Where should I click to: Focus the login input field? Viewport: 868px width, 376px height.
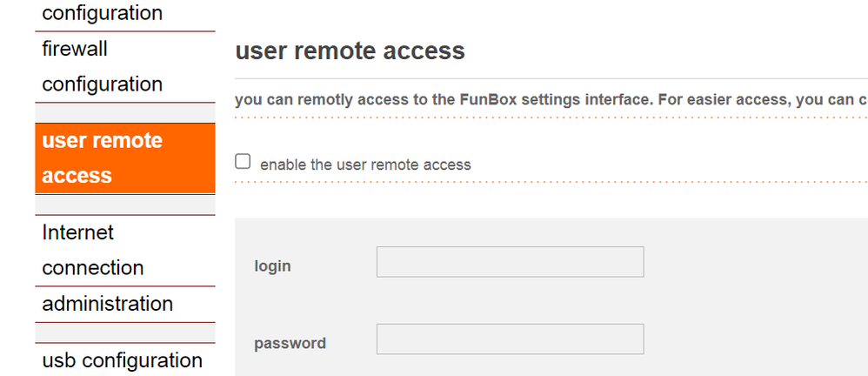510,262
